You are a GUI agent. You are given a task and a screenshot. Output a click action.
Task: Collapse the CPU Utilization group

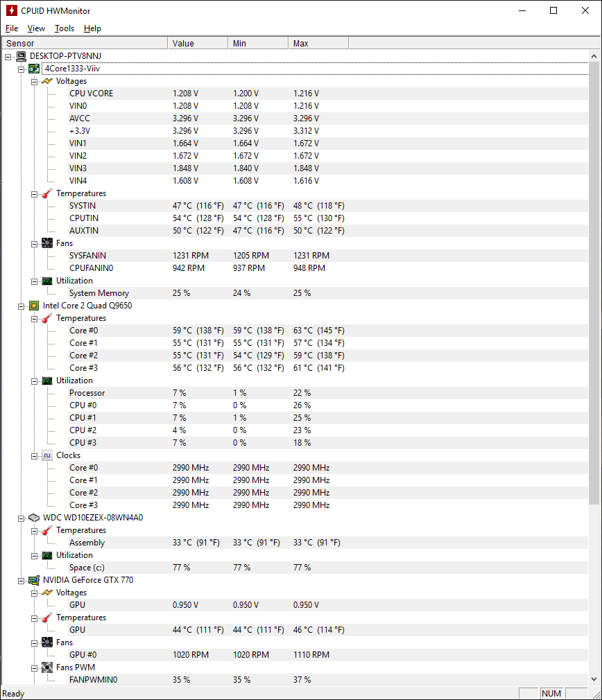point(34,381)
